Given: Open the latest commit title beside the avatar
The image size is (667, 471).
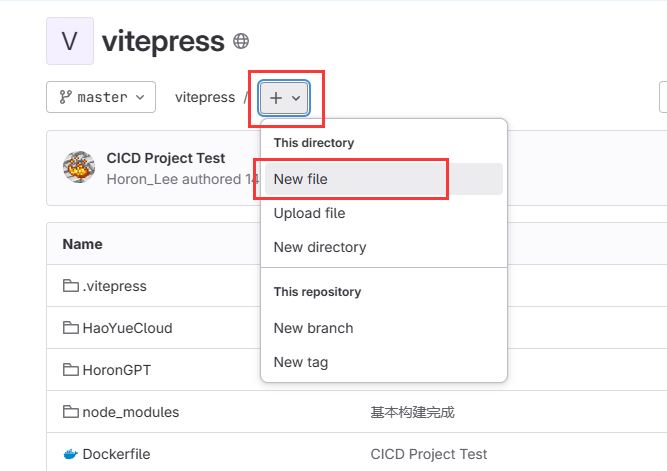Looking at the screenshot, I should coord(166,158).
